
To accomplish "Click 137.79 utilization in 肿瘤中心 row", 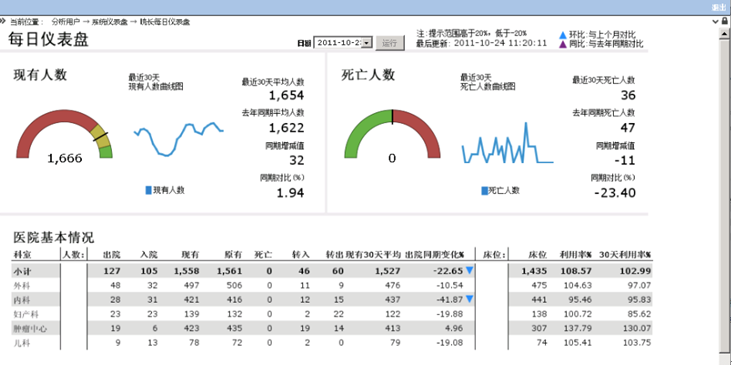I will [577, 329].
